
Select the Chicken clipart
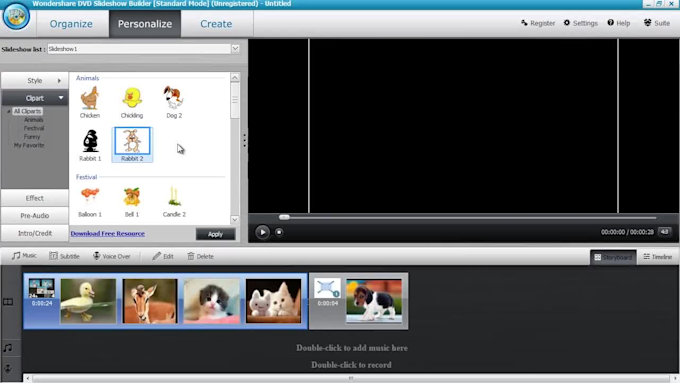click(x=90, y=102)
